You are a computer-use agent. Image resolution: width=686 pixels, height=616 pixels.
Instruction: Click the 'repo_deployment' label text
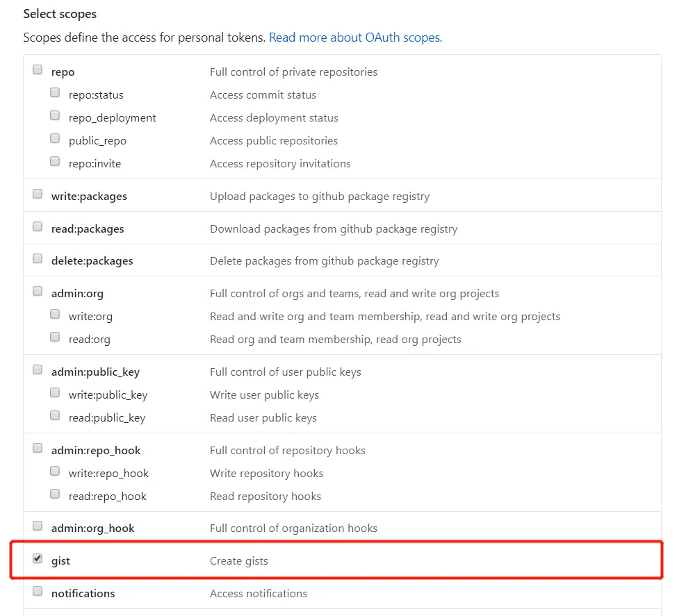coord(112,118)
